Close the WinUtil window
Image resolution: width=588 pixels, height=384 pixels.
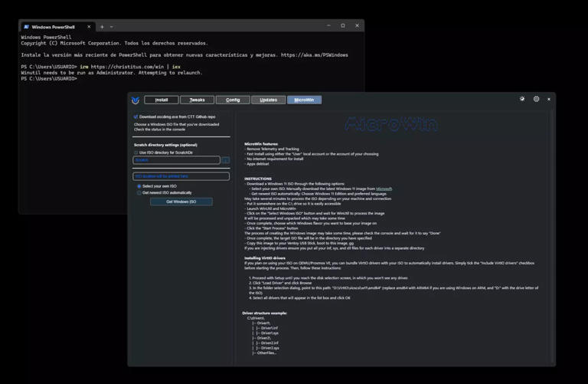pos(549,99)
